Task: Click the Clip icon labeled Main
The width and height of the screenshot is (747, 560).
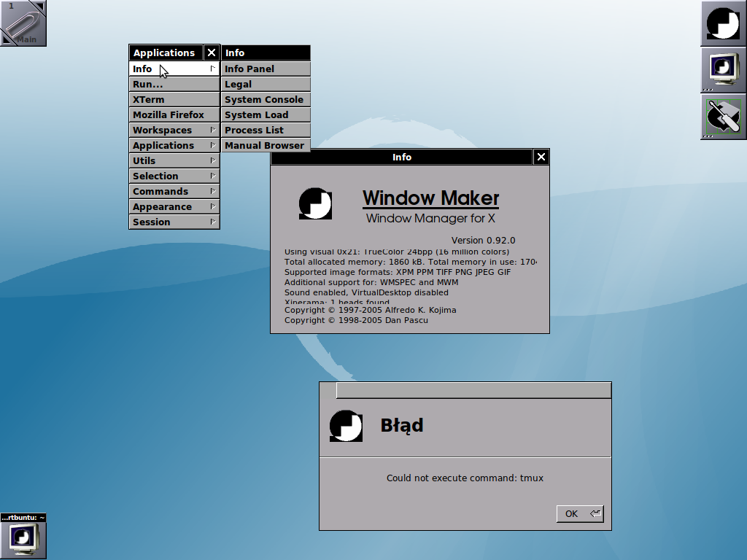Action: coord(23,23)
